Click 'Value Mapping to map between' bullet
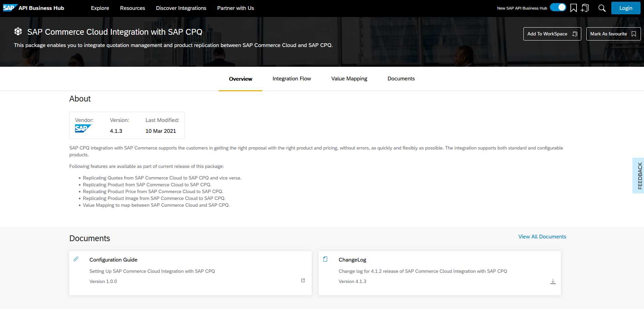Screen dimensions: 644x313 click(x=156, y=205)
